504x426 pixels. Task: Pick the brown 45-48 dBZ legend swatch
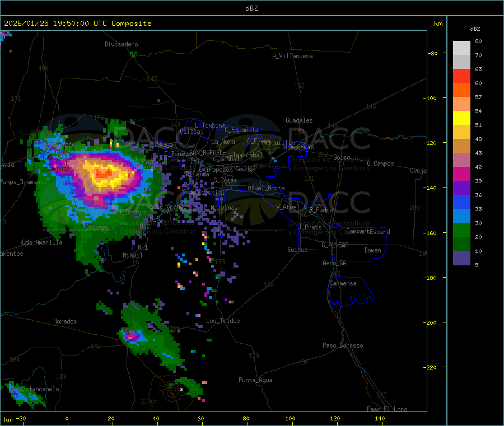coord(461,146)
